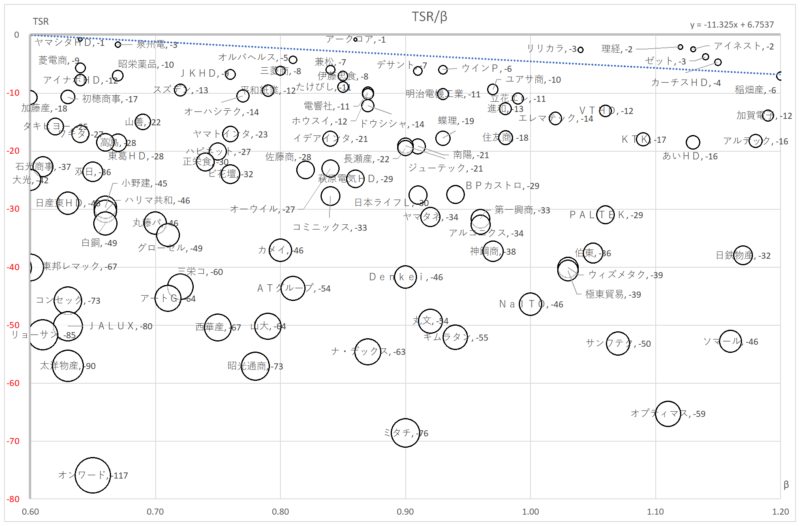Viewport: 800px width, 526px height.
Task: Click the data label あいHD, -16
Action: tap(690, 156)
